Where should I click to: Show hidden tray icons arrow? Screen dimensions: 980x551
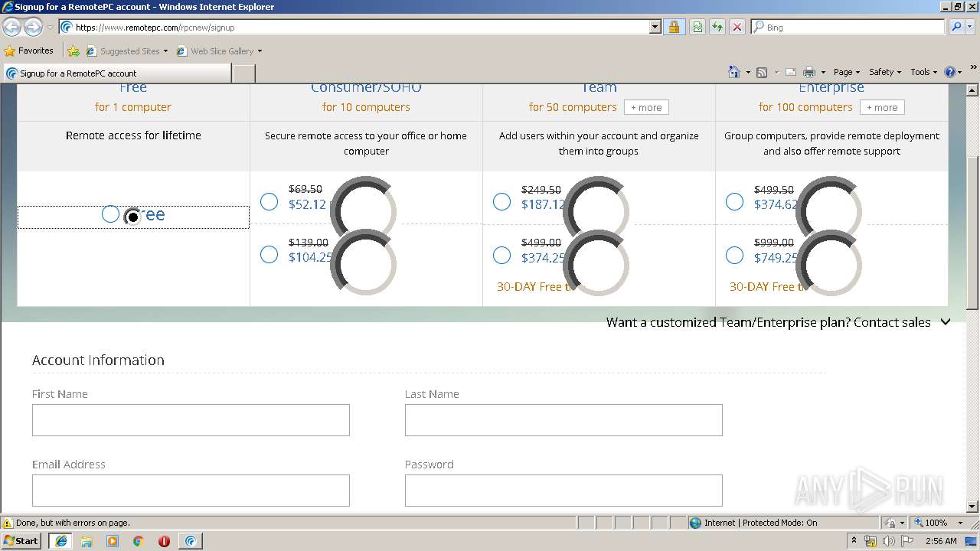pyautogui.click(x=854, y=541)
